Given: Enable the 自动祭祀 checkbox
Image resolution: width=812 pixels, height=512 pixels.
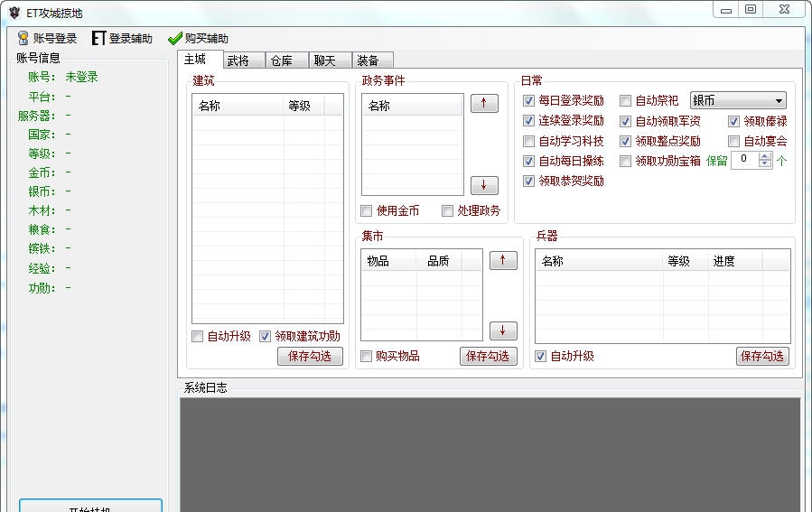Looking at the screenshot, I should pyautogui.click(x=626, y=100).
